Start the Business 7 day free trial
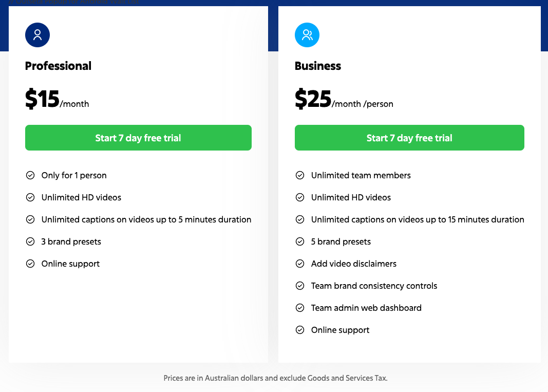 click(x=409, y=138)
